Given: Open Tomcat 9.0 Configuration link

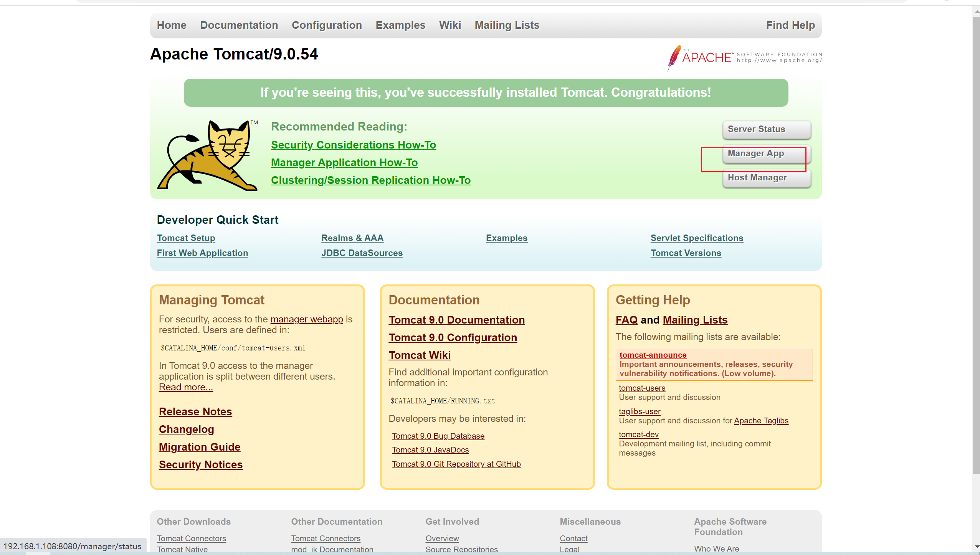Looking at the screenshot, I should (x=453, y=337).
